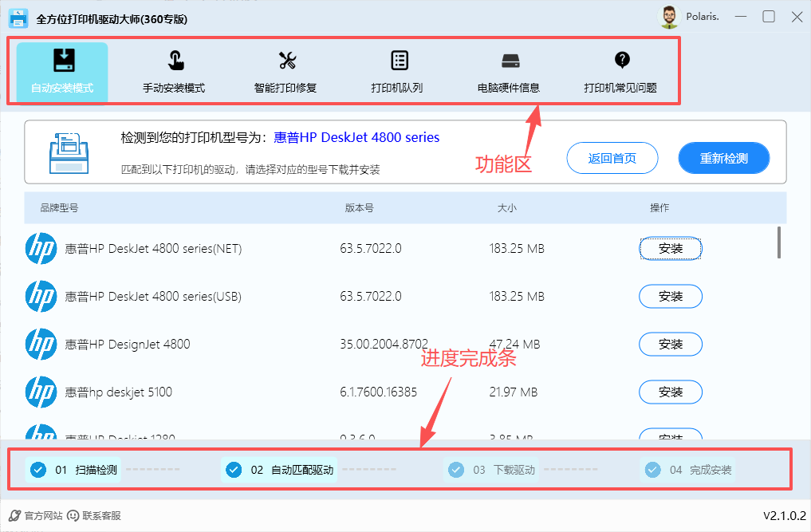The image size is (811, 532).
Task: Click the Polaris user avatar
Action: (x=668, y=17)
